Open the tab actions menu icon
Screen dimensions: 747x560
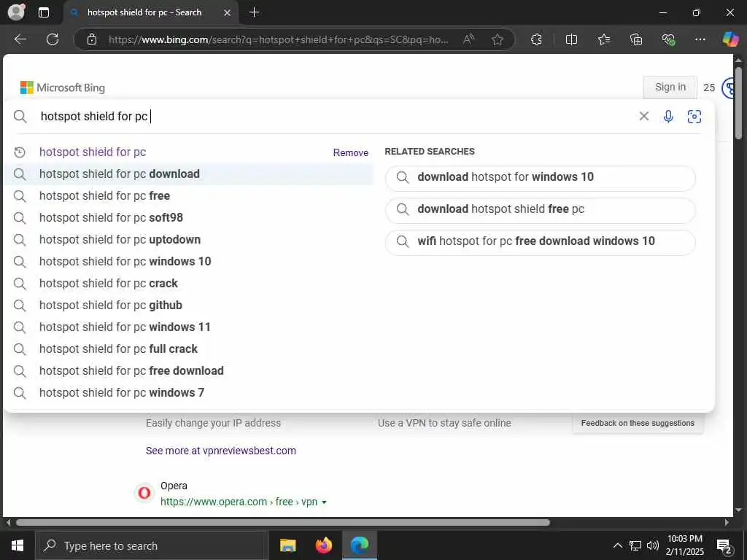tap(43, 13)
